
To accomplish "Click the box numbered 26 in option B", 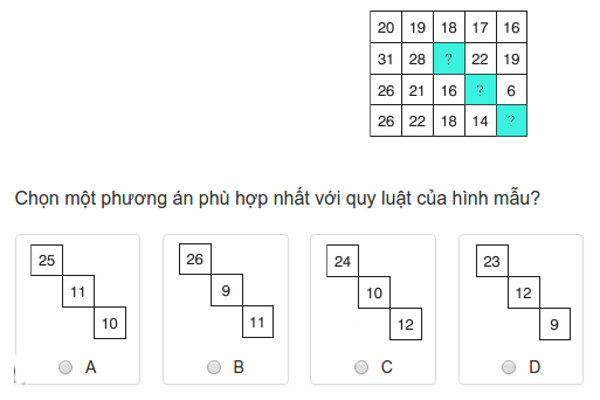I will tap(195, 261).
